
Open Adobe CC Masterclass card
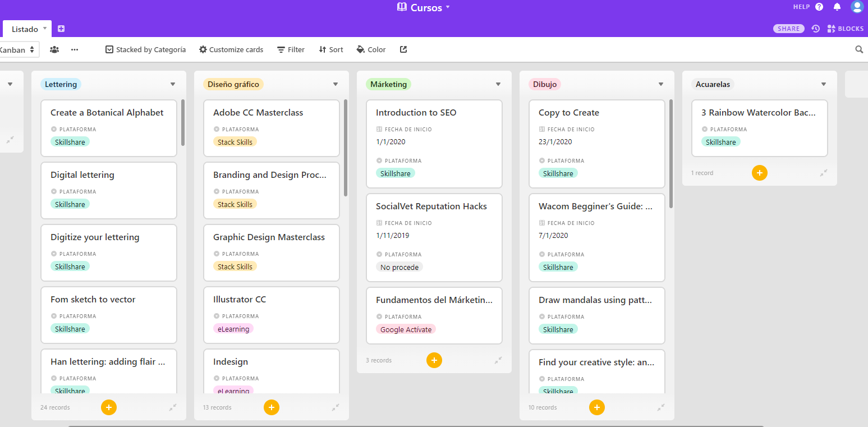pyautogui.click(x=272, y=128)
